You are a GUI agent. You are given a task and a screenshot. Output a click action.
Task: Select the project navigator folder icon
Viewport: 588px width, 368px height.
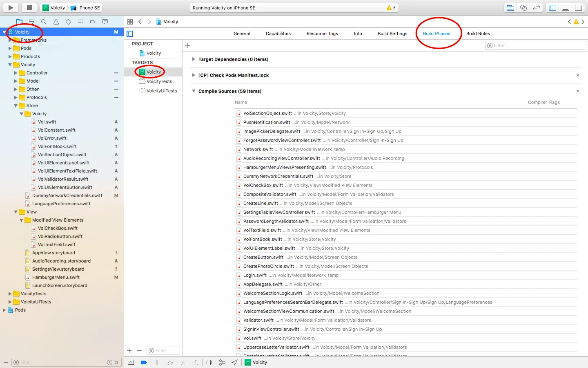coord(19,22)
